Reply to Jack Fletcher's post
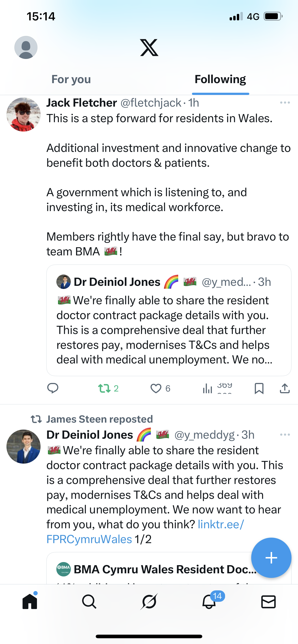The height and width of the screenshot is (644, 298). [53, 388]
